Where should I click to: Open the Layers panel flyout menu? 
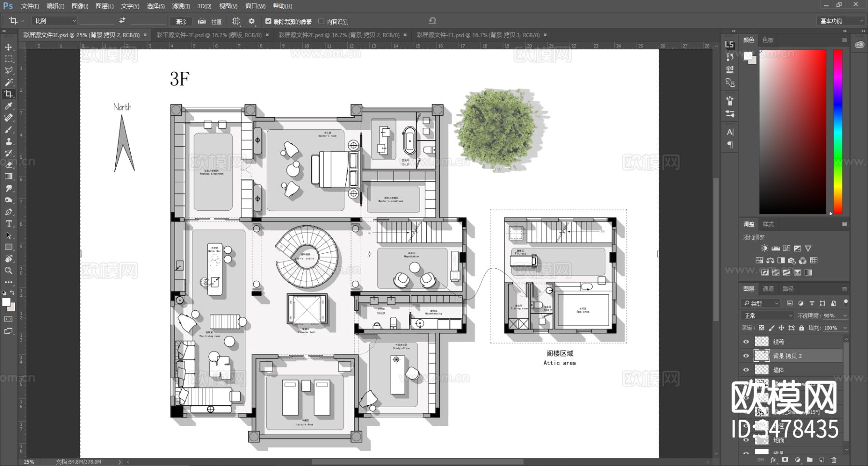(x=844, y=288)
